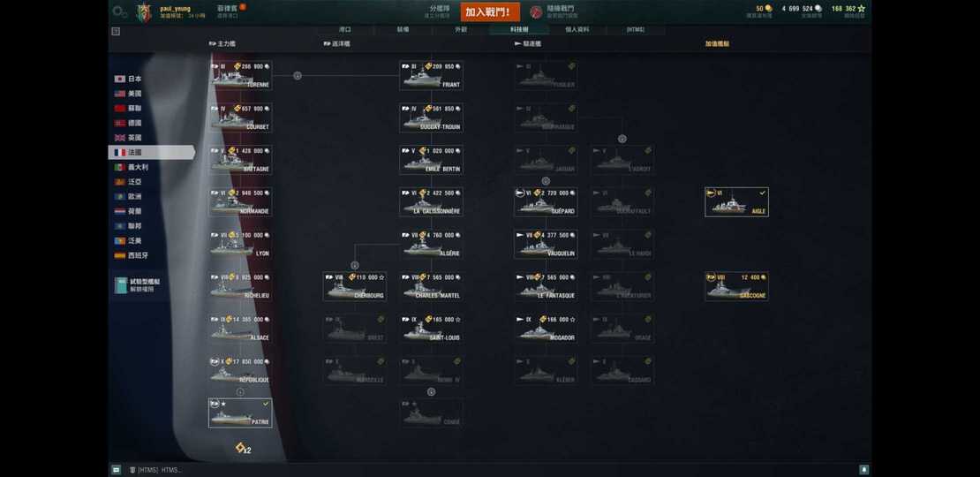980x477 pixels.
Task: Select the Aigle premium ship tile
Action: click(736, 202)
